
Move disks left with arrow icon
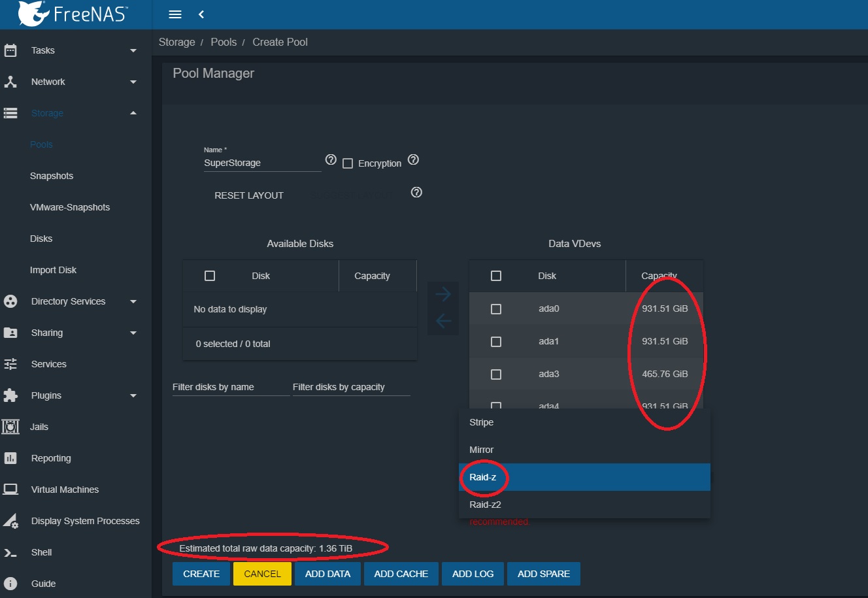[443, 321]
